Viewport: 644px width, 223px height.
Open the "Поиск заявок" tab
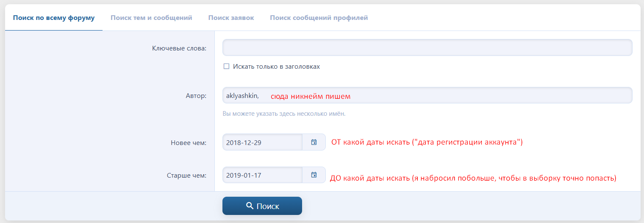(231, 18)
